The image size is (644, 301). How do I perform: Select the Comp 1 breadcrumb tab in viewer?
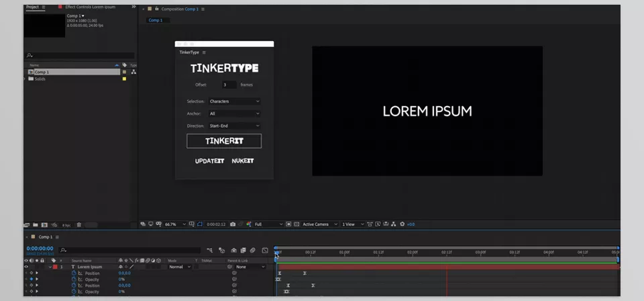tap(155, 20)
